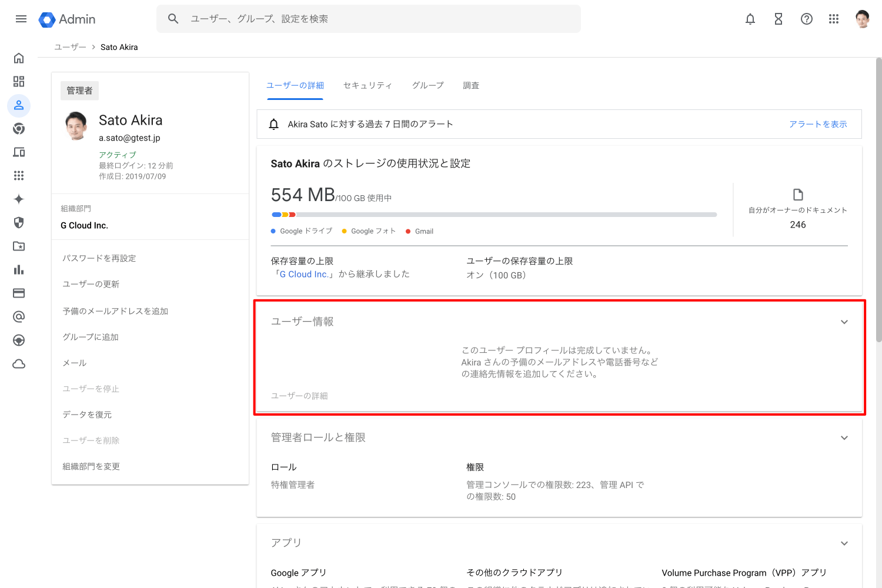Image resolution: width=882 pixels, height=588 pixels.
Task: Click the notifications bell icon
Action: click(x=750, y=19)
